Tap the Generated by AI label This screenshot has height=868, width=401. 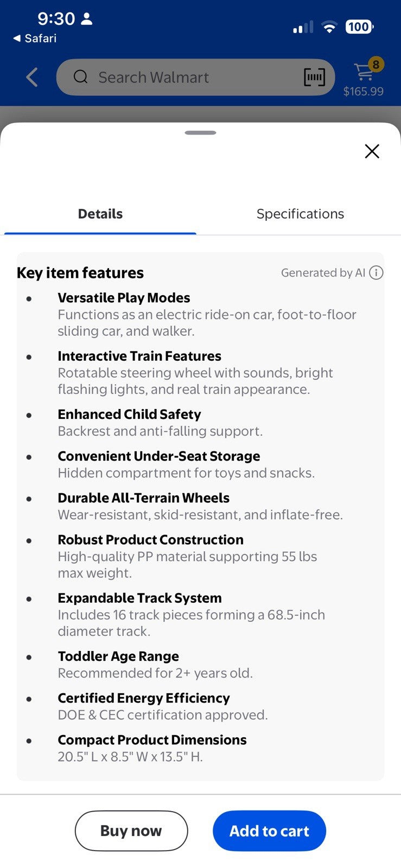tap(323, 272)
